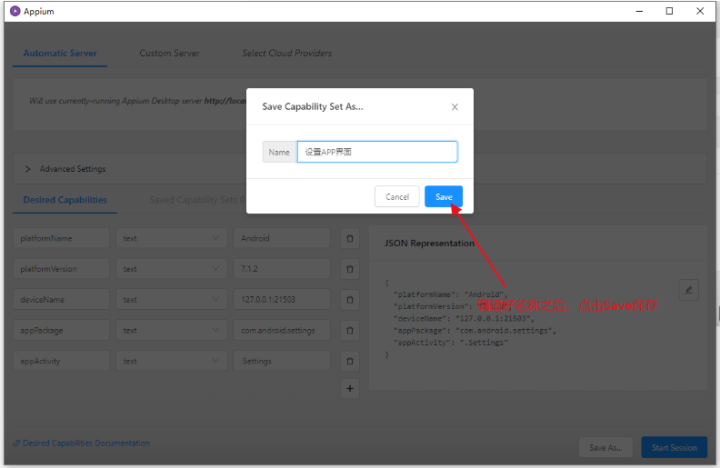Select the Desired Capabilities tab

click(65, 200)
